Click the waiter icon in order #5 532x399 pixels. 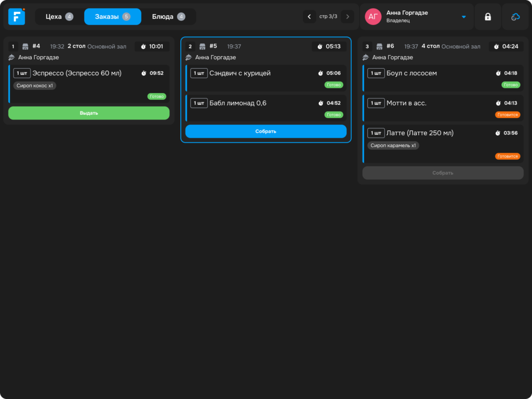pos(189,57)
